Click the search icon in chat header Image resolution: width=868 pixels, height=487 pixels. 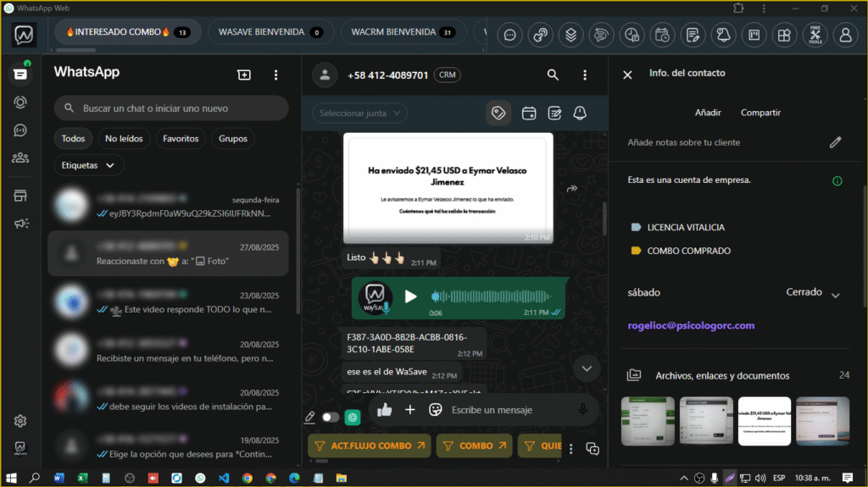[553, 75]
